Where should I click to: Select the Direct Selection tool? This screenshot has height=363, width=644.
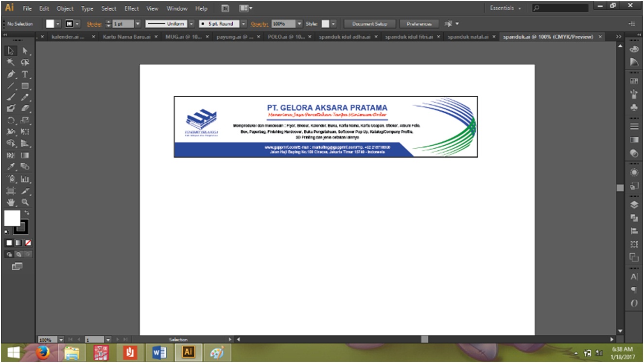(25, 51)
